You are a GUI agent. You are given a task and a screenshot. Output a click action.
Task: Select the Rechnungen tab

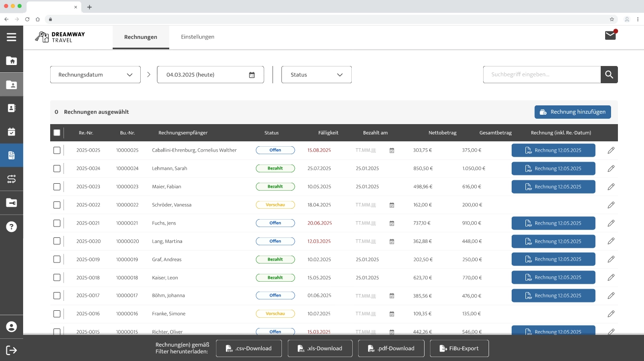tap(141, 37)
